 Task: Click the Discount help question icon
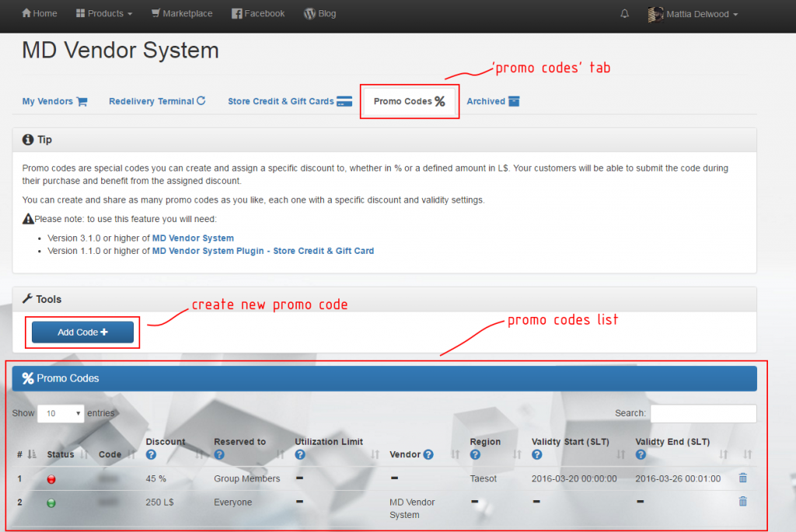(151, 455)
